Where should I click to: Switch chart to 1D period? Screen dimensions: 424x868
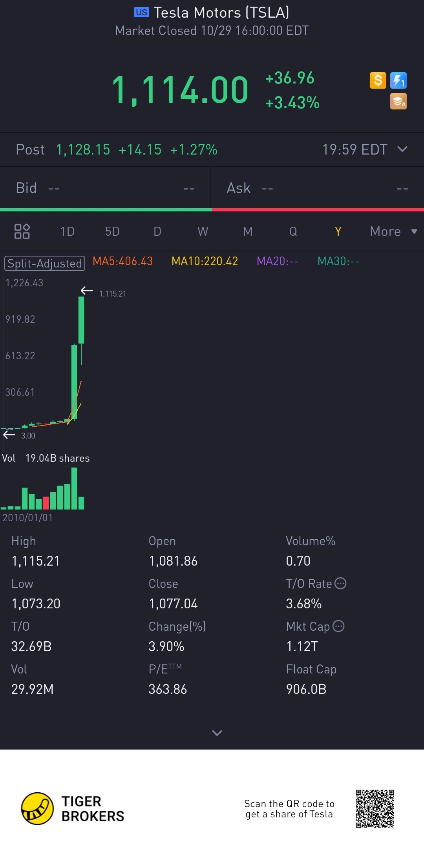pos(68,231)
